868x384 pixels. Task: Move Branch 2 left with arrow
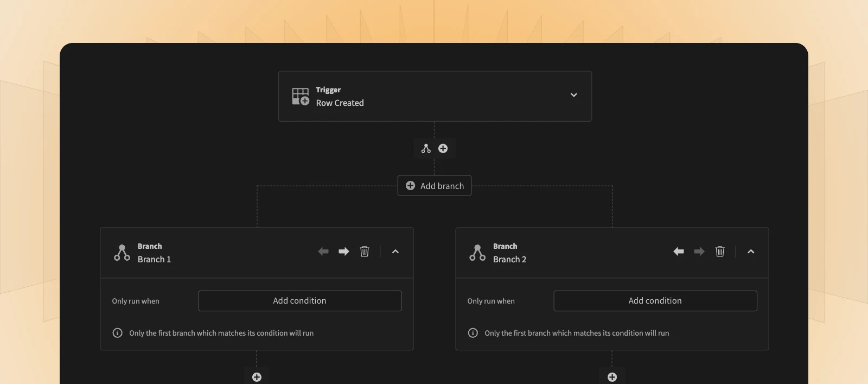(679, 251)
